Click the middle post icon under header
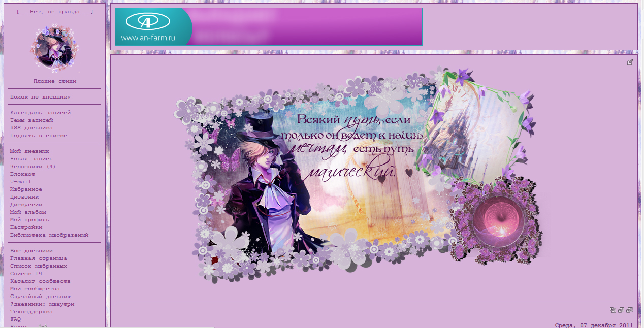 621,310
